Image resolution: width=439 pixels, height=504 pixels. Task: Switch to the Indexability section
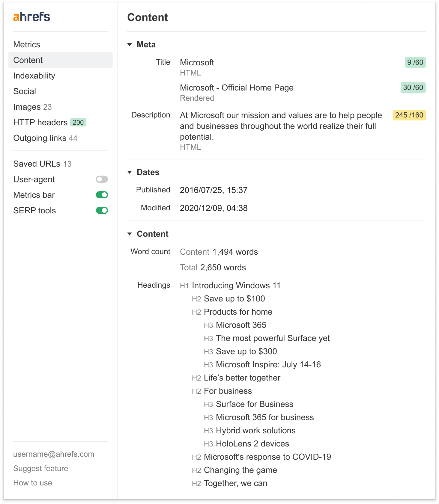coord(34,76)
